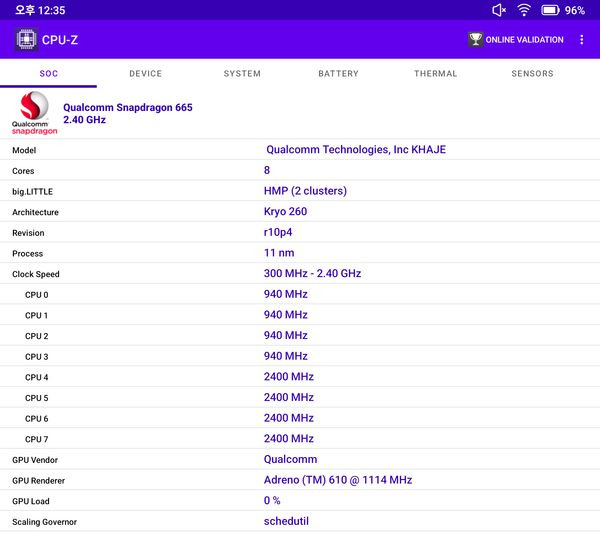Tap the CPU 3 '940 MHz' value
This screenshot has height=544, width=600.
click(285, 356)
